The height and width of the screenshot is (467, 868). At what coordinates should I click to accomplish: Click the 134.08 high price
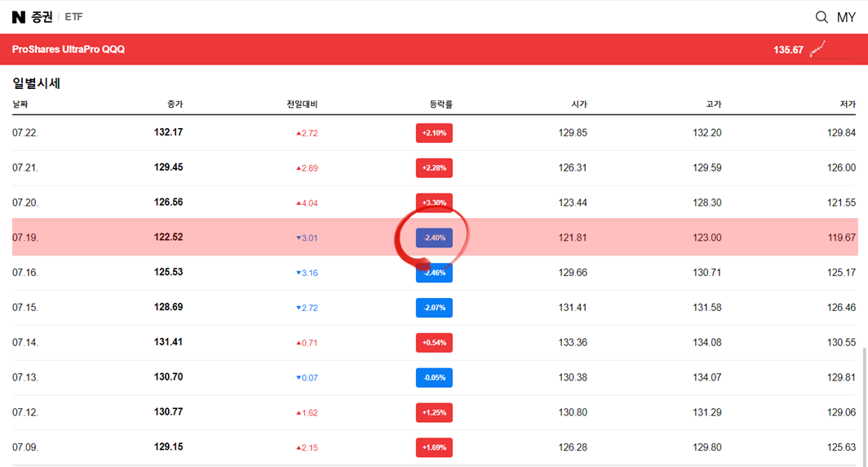click(707, 342)
